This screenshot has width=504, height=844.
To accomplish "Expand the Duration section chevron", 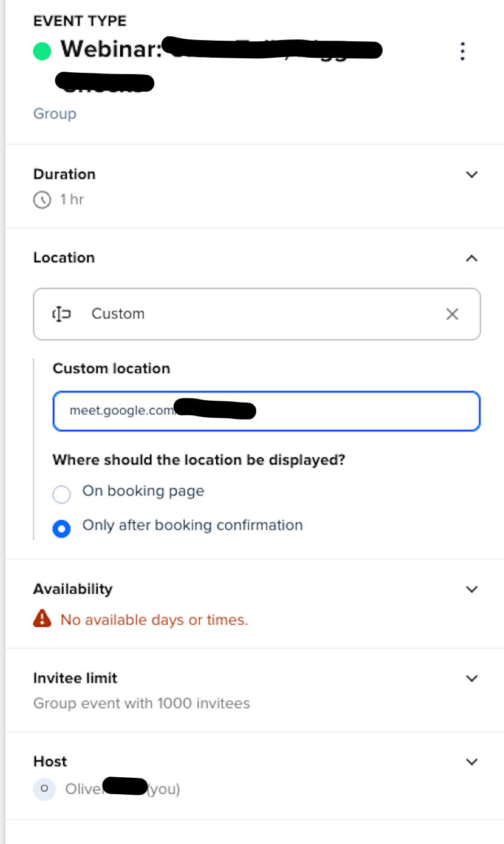I will pos(472,175).
